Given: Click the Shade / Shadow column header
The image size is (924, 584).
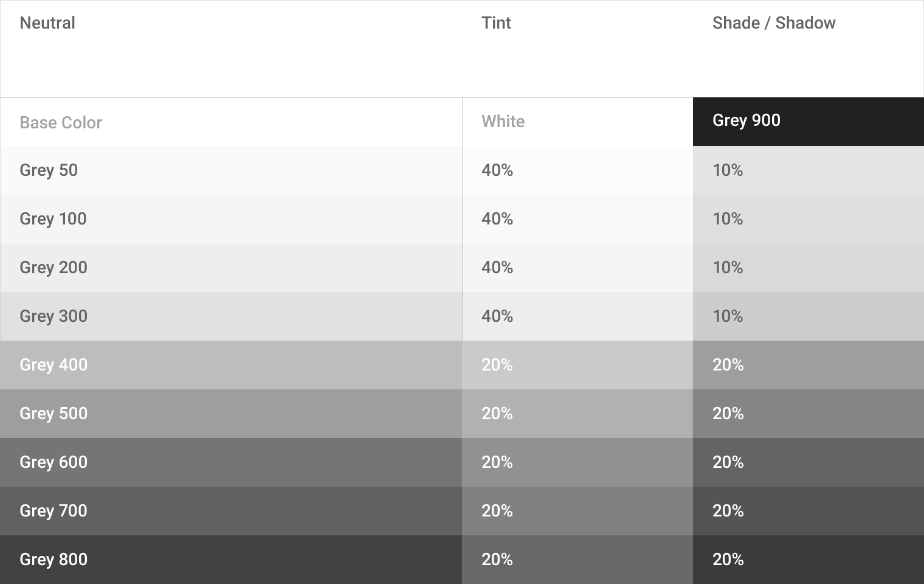Looking at the screenshot, I should 774,23.
